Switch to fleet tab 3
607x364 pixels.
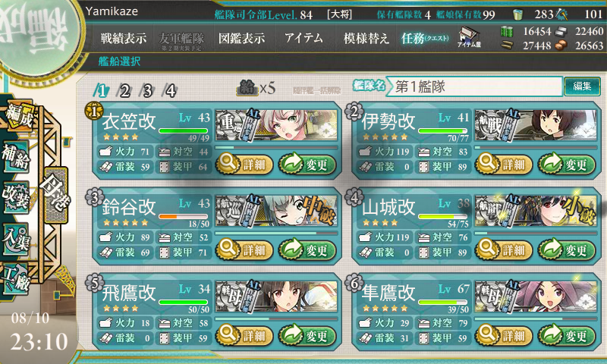click(147, 91)
